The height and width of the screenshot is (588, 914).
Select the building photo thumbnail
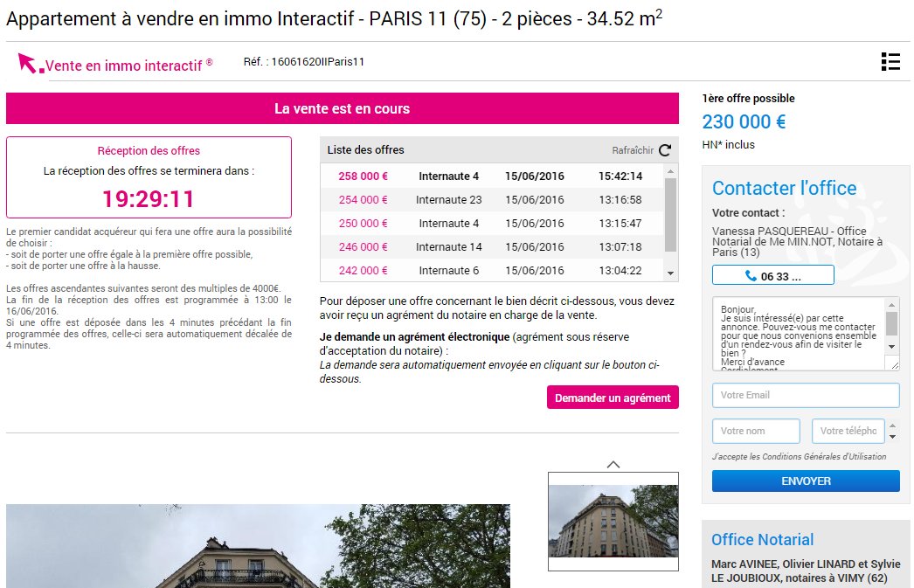pyautogui.click(x=613, y=523)
